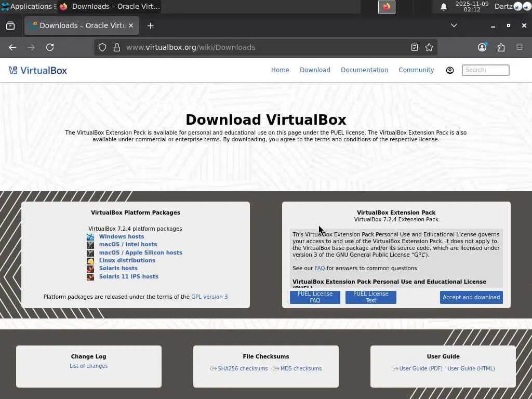Open Home in the site navigation
This screenshot has height=399, width=532.
[280, 70]
